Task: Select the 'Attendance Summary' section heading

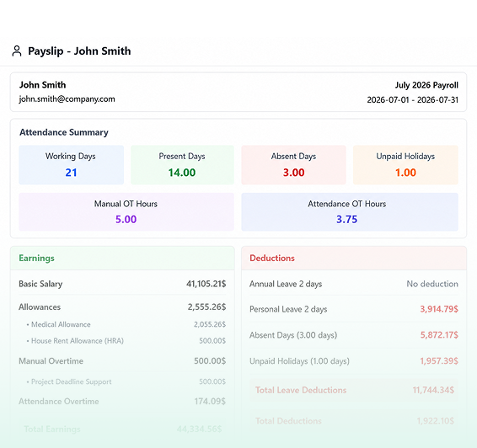Action: click(x=64, y=132)
